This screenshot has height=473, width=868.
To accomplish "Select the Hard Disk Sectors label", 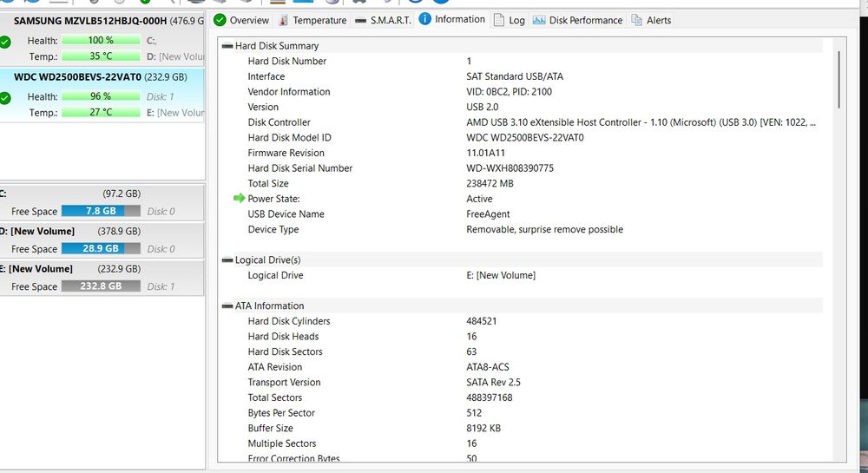I will coord(285,351).
